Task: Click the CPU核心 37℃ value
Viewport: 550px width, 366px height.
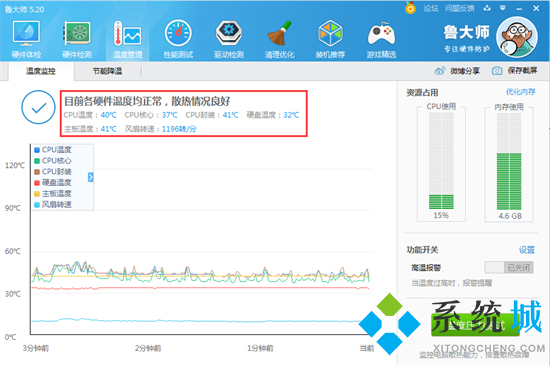Action: coord(169,115)
